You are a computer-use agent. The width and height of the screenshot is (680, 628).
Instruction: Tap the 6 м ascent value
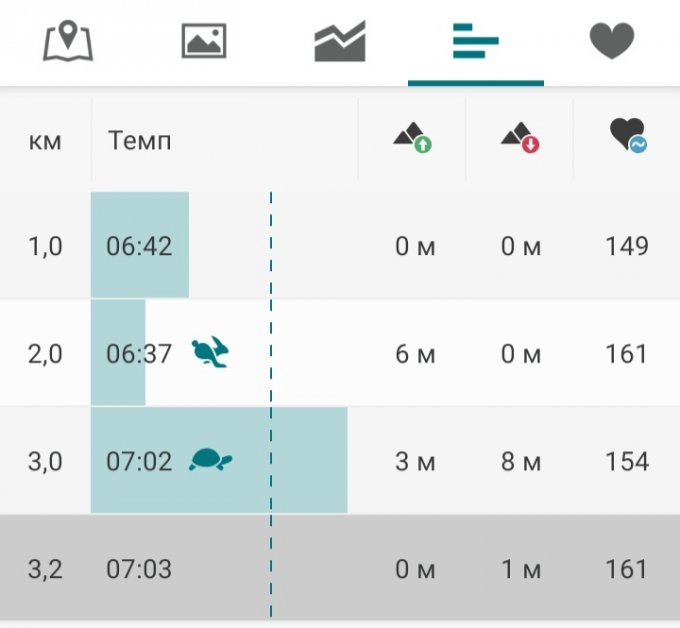tap(415, 353)
